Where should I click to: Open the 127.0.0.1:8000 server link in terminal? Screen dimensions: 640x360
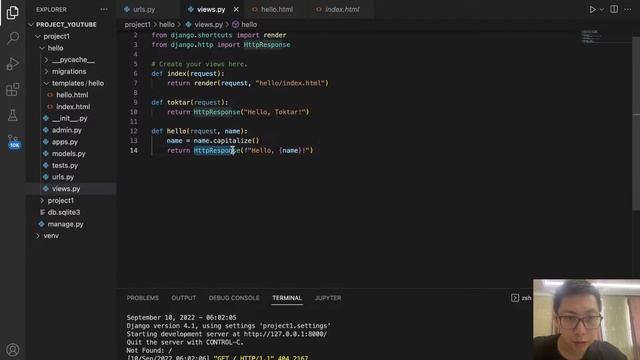pos(285,334)
